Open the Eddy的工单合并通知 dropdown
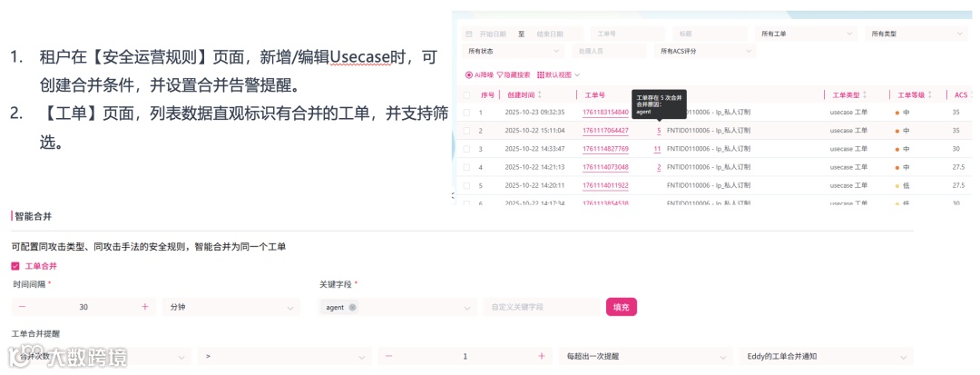The image size is (980, 375). (826, 356)
